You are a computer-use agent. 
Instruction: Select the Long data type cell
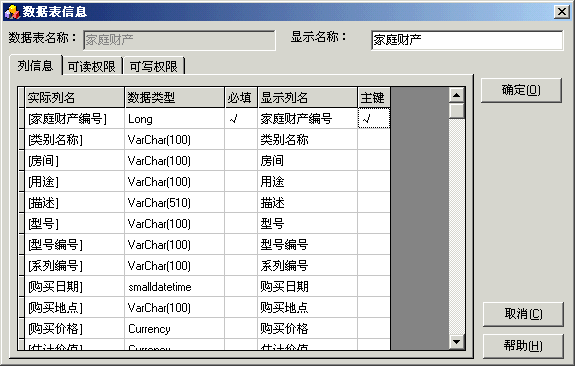[x=175, y=118]
